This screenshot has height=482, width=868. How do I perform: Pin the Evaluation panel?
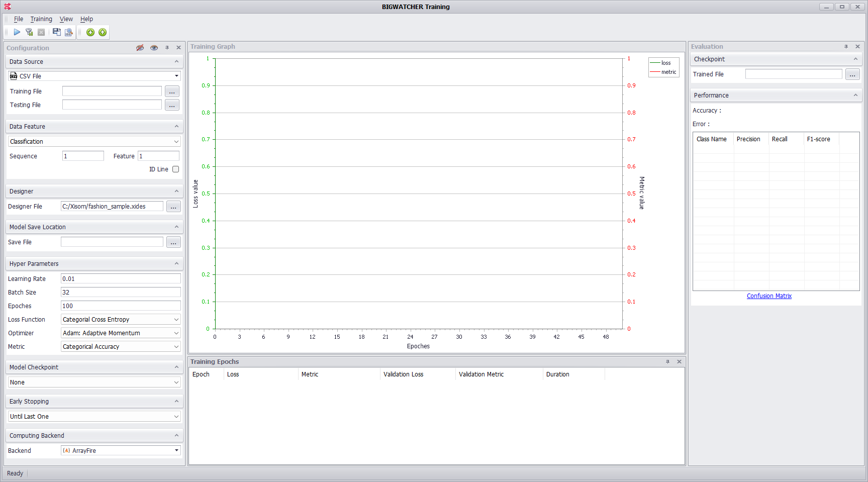coord(846,47)
